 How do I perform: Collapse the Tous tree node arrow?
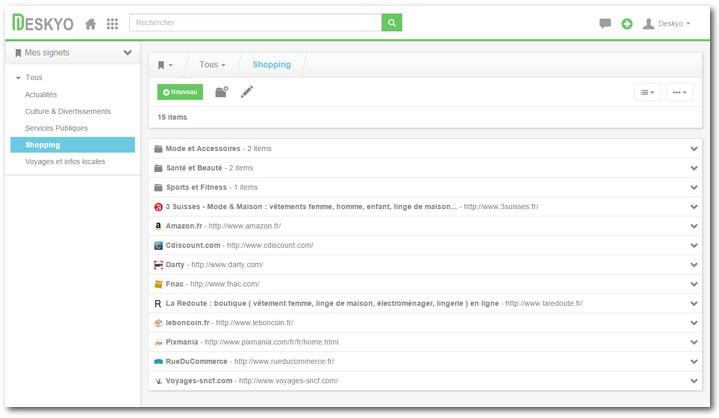18,78
